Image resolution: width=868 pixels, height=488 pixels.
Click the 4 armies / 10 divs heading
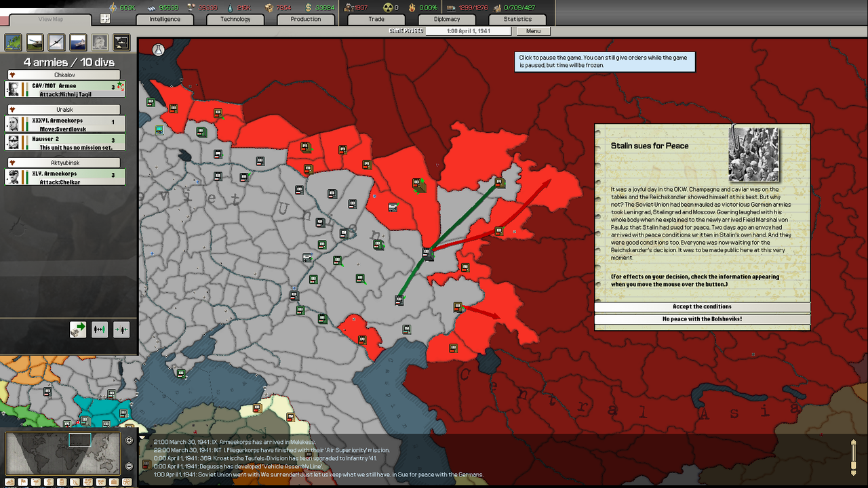[x=69, y=62]
